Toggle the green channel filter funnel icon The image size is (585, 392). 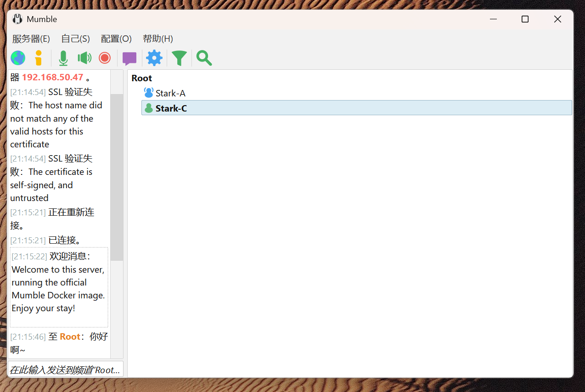click(x=179, y=58)
